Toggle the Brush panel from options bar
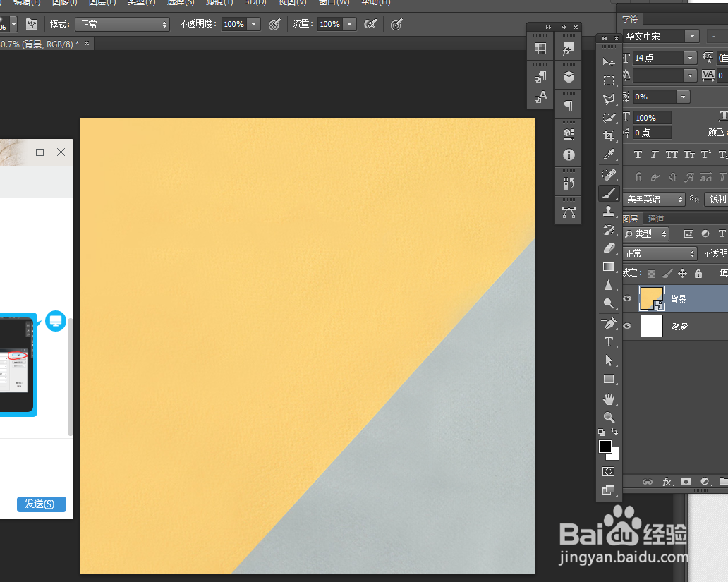Screen dimensions: 728x582 (x=32, y=24)
